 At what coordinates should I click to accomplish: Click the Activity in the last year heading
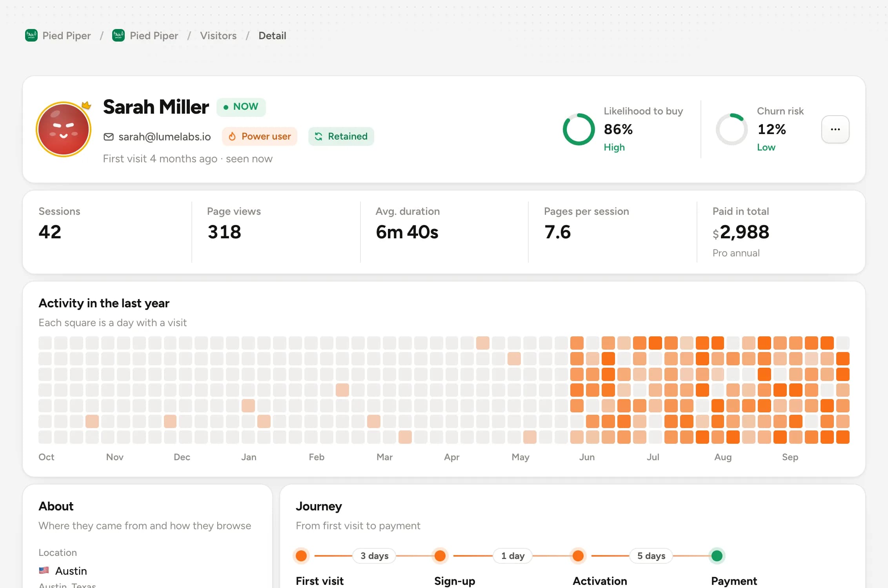click(x=104, y=303)
